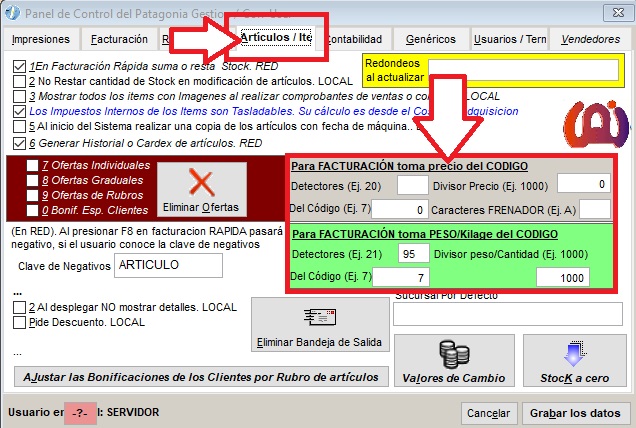Click the price Detectores (Ej. 20) field
This screenshot has height=428, width=636.
click(413, 185)
